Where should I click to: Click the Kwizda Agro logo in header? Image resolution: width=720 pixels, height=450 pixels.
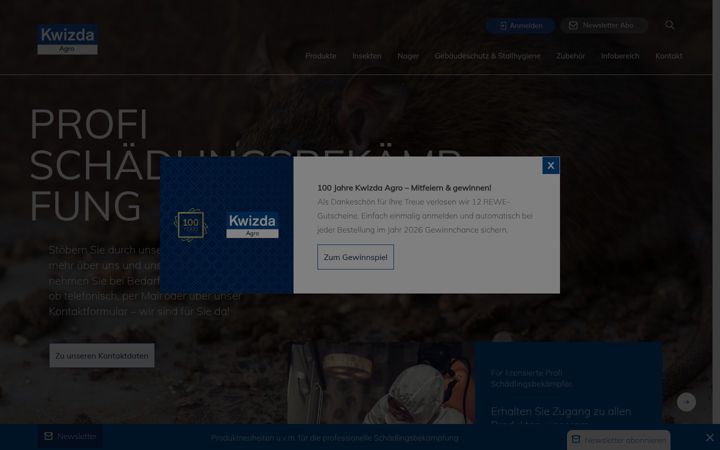click(68, 39)
